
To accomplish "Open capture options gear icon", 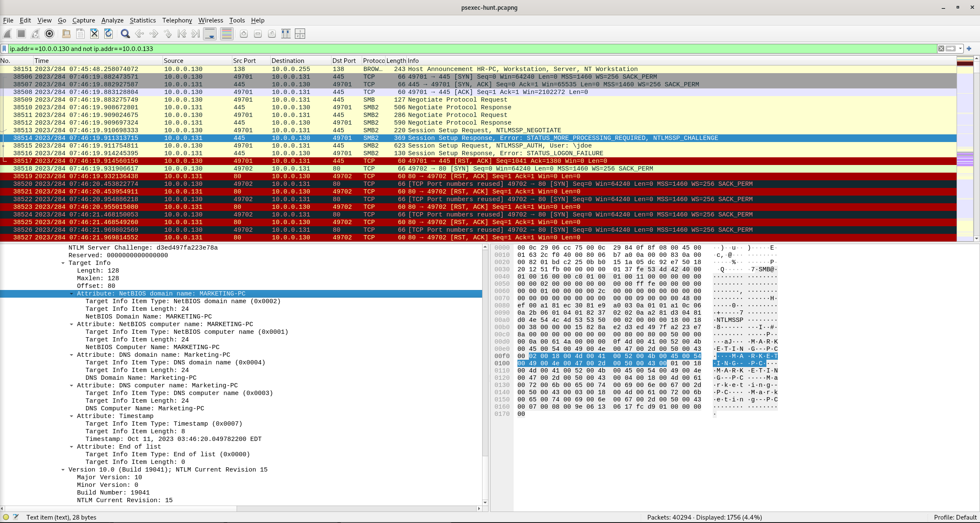I will [x=49, y=34].
